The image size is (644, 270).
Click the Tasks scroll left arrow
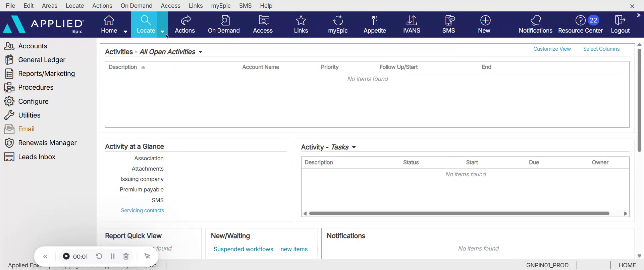[x=305, y=214]
